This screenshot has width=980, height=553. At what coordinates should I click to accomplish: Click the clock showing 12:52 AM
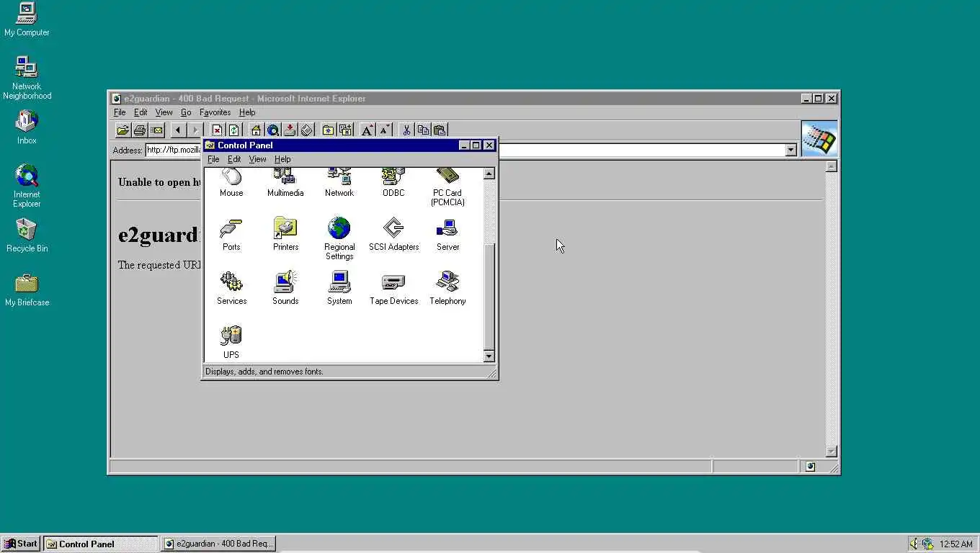tap(955, 544)
